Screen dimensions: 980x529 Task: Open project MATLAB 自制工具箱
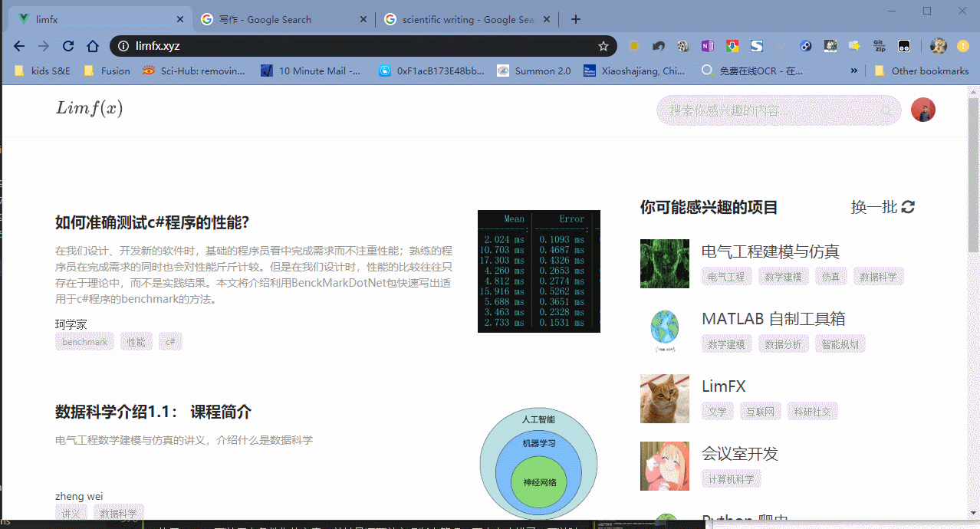(x=774, y=319)
